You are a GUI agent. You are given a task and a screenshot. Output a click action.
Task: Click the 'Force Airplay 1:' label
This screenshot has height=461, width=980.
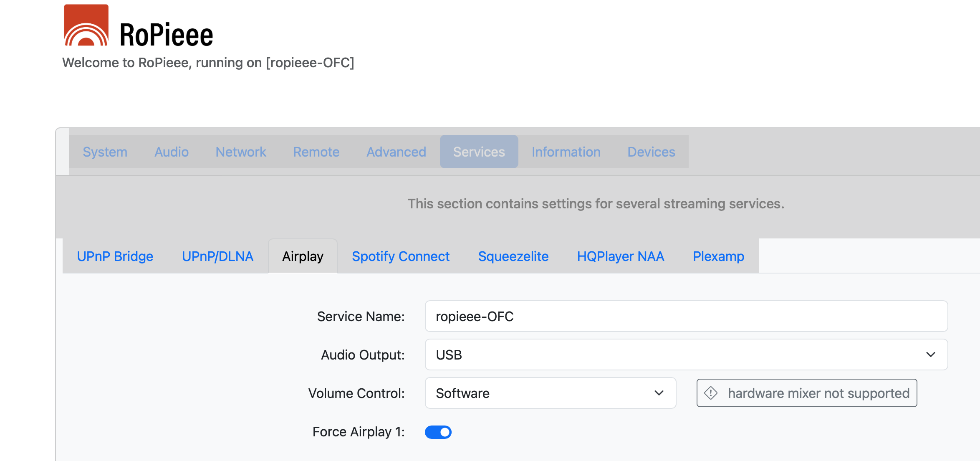pyautogui.click(x=359, y=432)
